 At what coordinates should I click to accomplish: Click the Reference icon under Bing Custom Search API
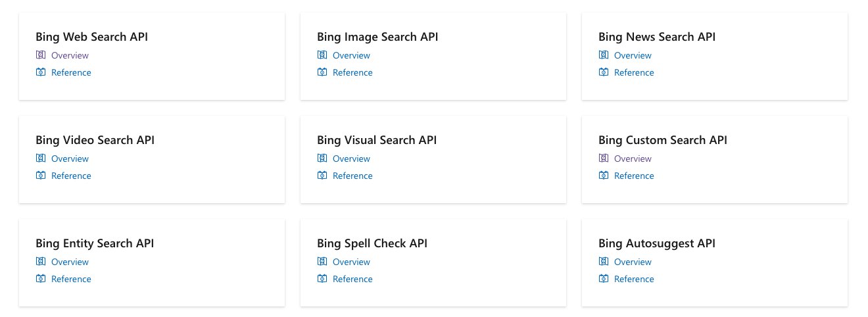pyautogui.click(x=603, y=176)
